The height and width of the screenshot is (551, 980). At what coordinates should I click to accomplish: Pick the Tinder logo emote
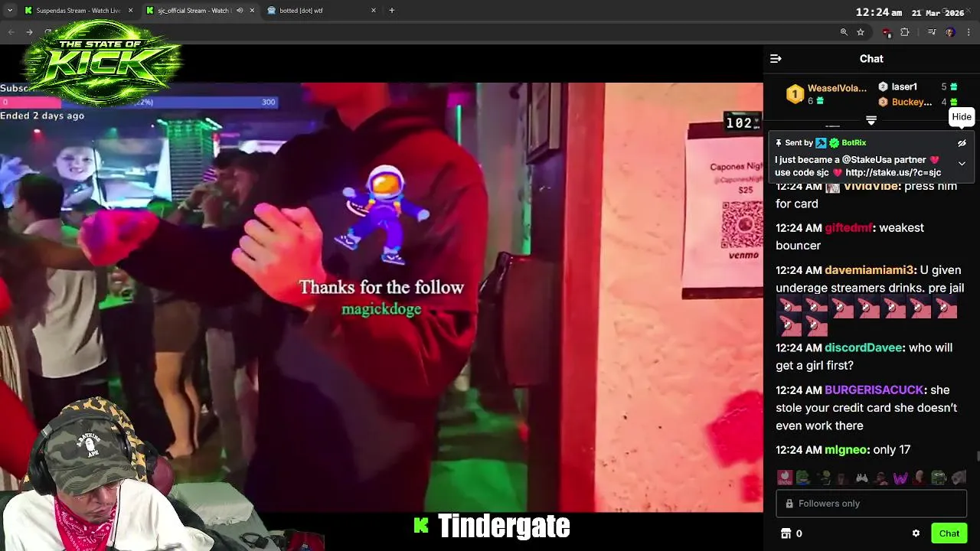785,478
